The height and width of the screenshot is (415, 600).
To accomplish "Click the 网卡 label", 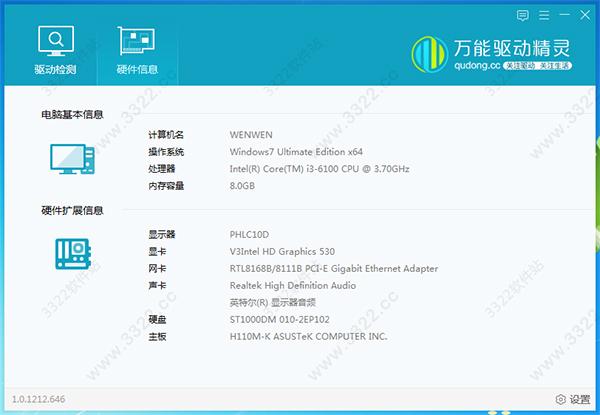I will tap(157, 269).
